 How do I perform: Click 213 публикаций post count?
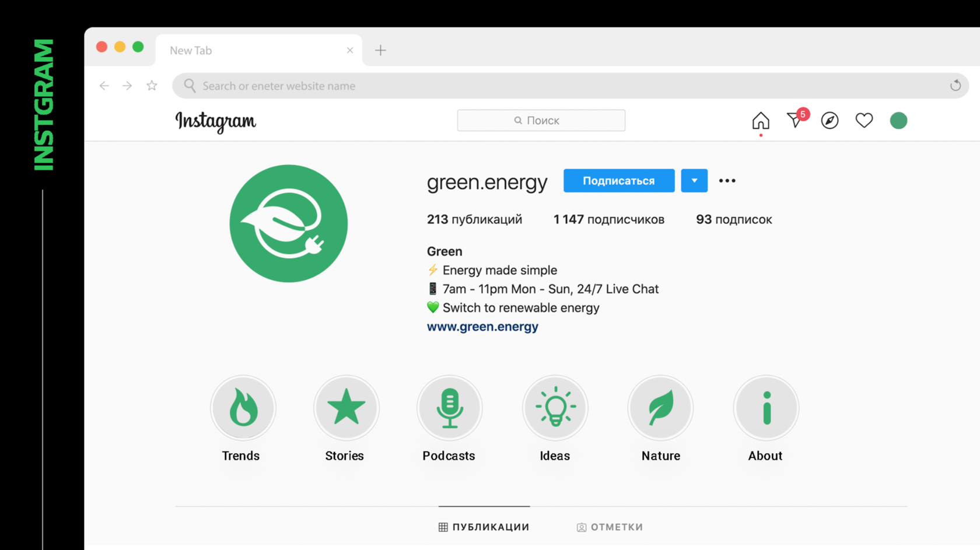474,220
